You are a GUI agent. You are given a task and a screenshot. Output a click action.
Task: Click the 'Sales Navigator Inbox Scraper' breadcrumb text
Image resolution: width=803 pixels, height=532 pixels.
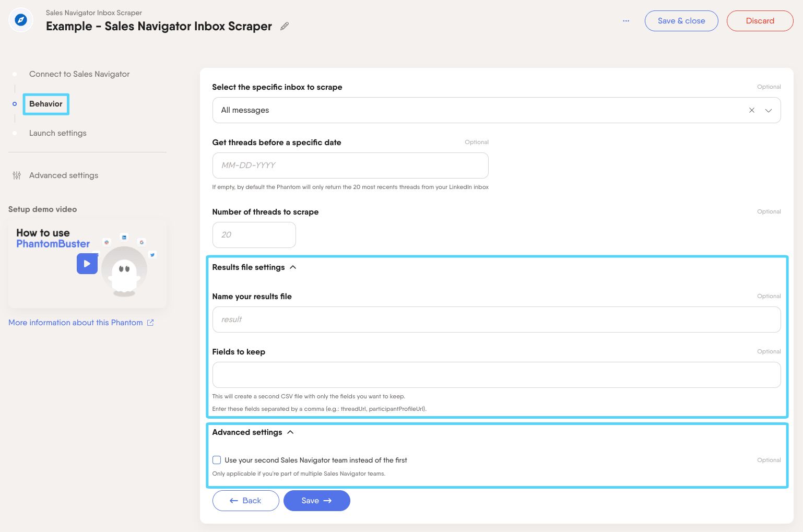[x=94, y=13]
